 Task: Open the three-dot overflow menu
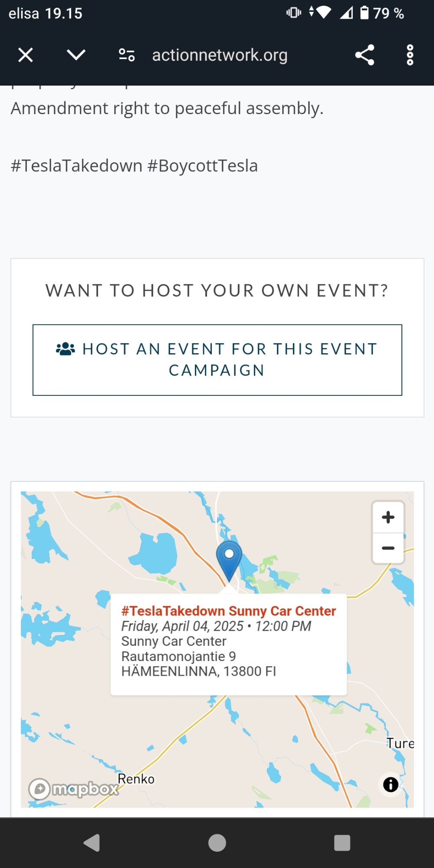[410, 55]
